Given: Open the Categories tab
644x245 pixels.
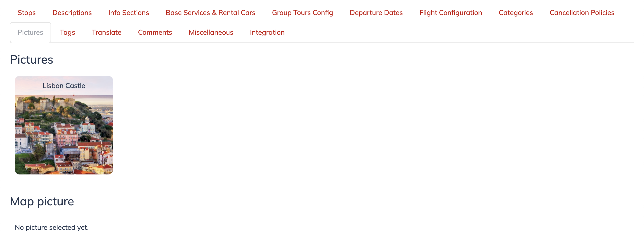Looking at the screenshot, I should 515,13.
